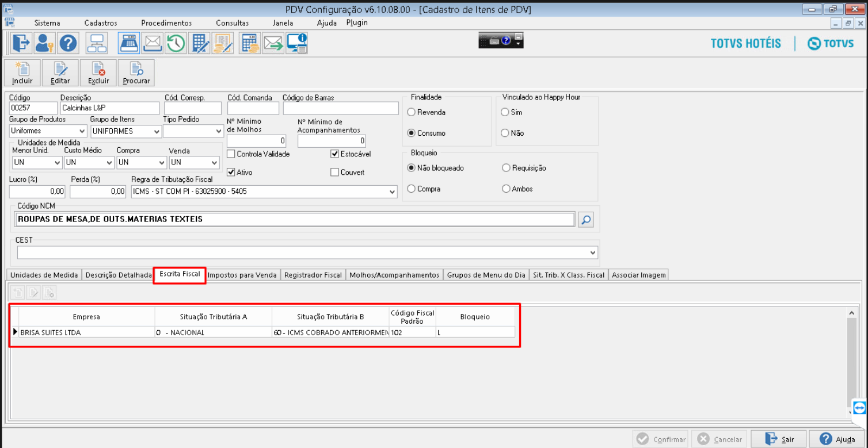868x448 pixels.
Task: Open the Consultas menu
Action: click(233, 23)
